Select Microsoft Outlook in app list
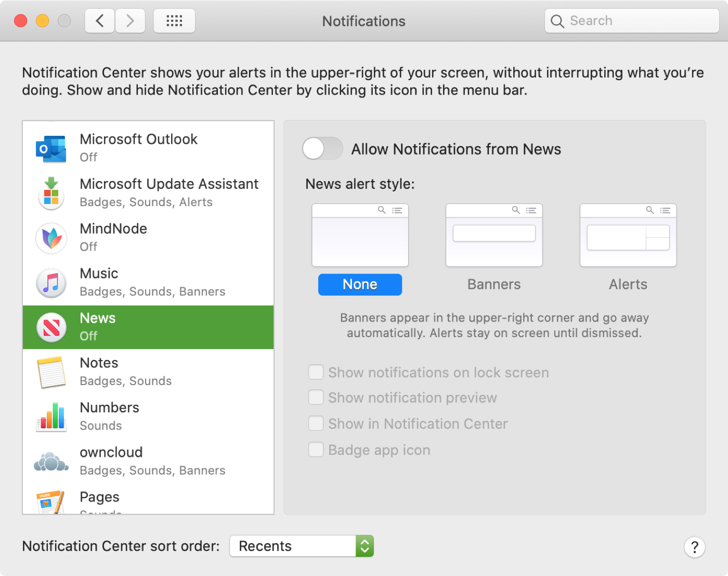The width and height of the screenshot is (728, 576). pos(148,148)
